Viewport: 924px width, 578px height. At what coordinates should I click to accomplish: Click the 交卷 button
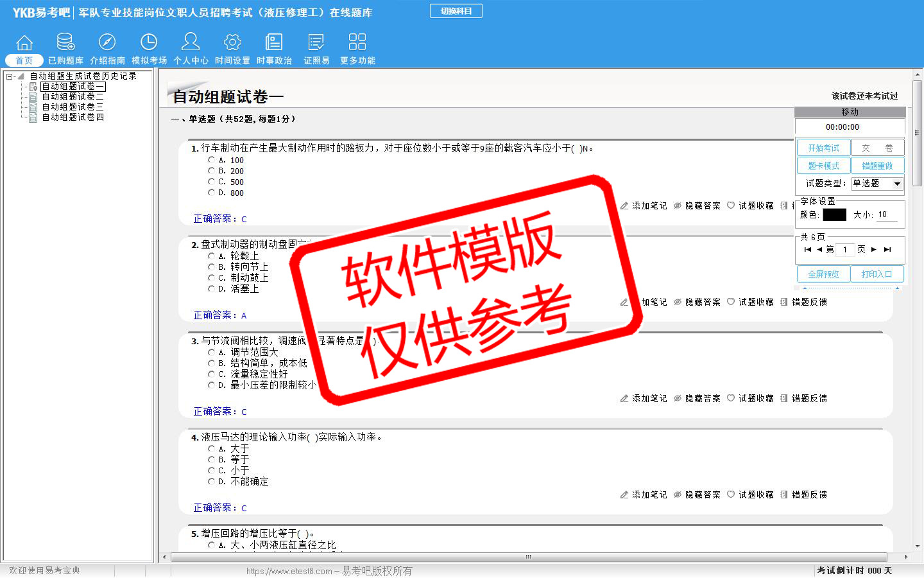point(878,148)
